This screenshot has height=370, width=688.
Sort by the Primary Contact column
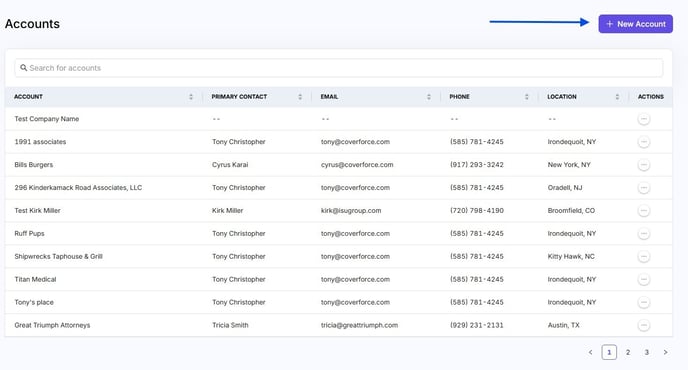tap(300, 97)
